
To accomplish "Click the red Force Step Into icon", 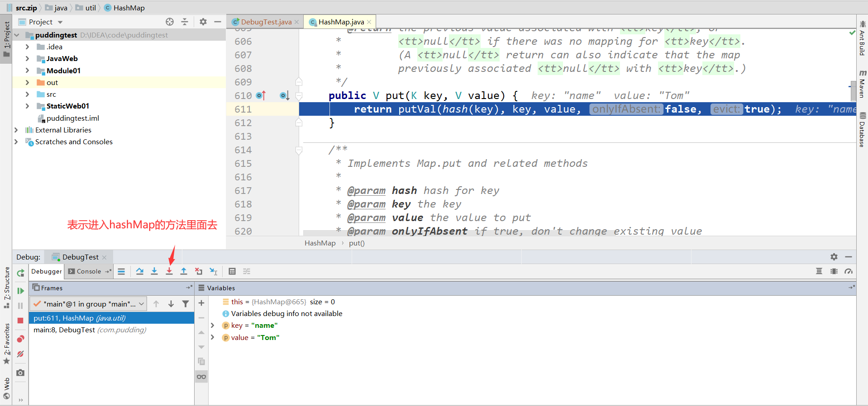I will (169, 271).
